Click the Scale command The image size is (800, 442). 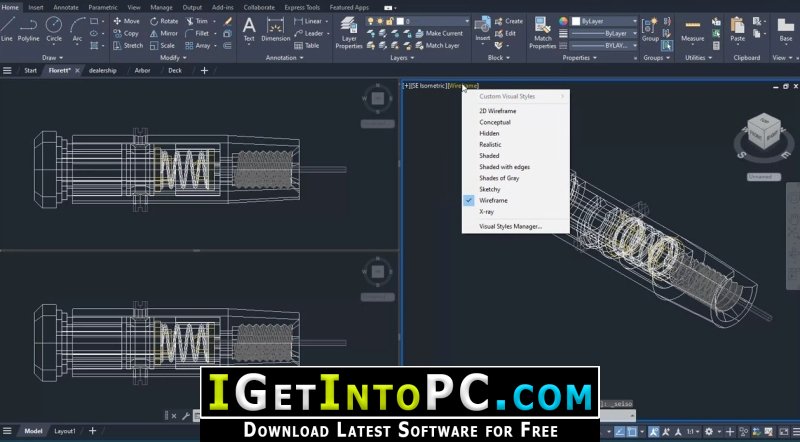[x=162, y=45]
